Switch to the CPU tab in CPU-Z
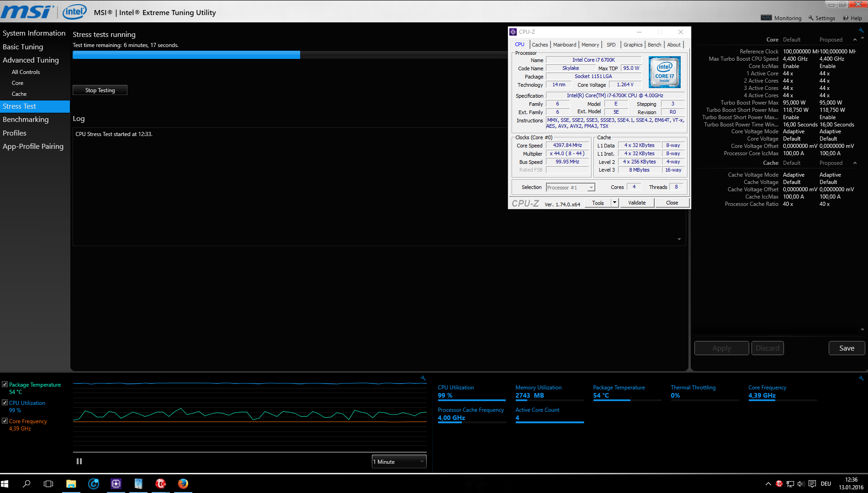 (519, 44)
